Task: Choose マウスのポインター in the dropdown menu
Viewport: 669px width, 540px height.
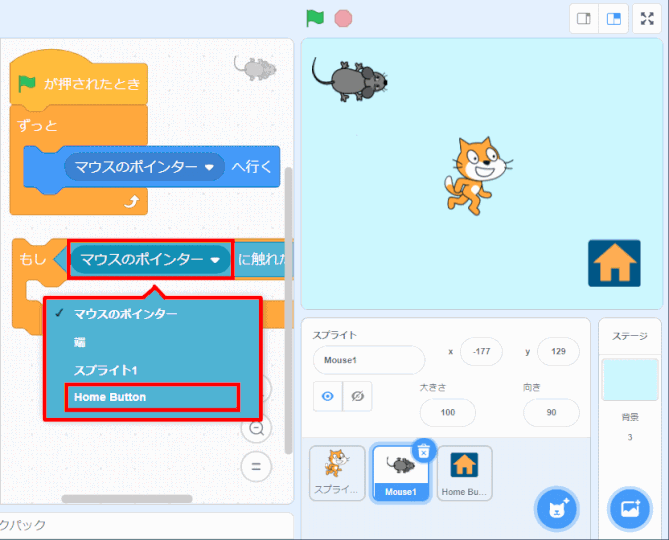Action: tap(125, 314)
